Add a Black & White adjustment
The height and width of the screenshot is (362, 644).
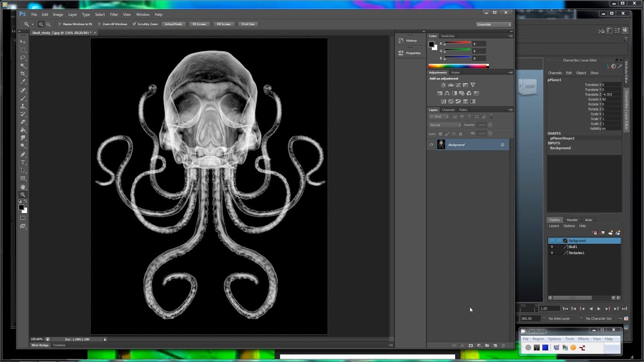coord(455,93)
